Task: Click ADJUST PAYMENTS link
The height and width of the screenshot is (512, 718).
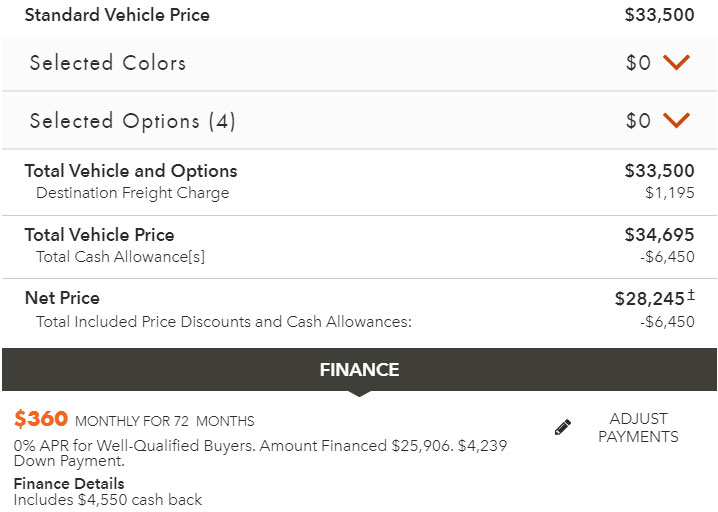Action: (x=638, y=427)
